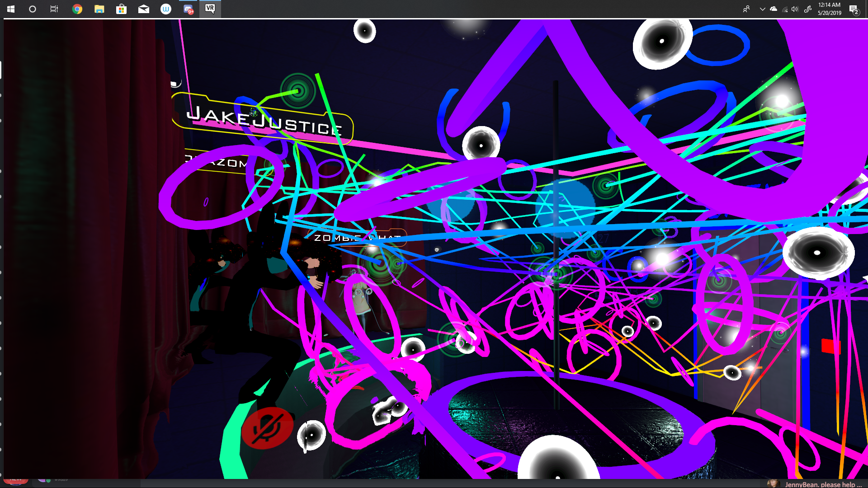Open the People icon in tray
Screen dimensions: 868x488
(746, 9)
